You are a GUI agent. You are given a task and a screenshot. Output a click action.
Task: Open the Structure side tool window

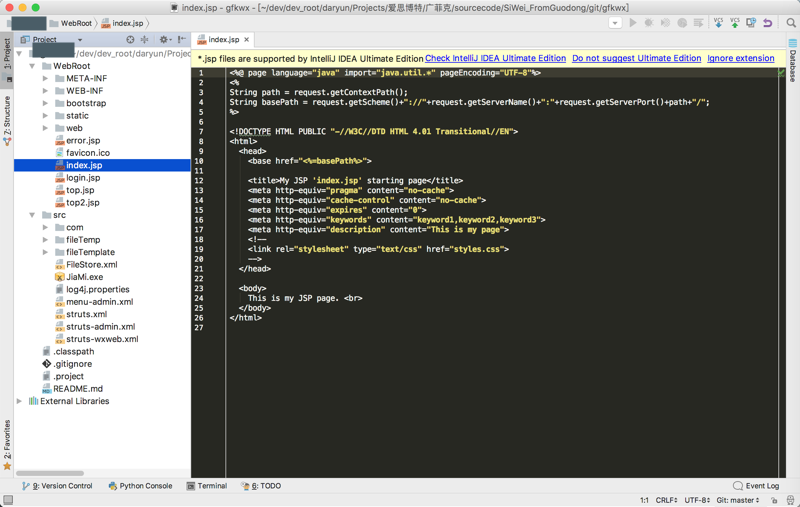point(7,120)
